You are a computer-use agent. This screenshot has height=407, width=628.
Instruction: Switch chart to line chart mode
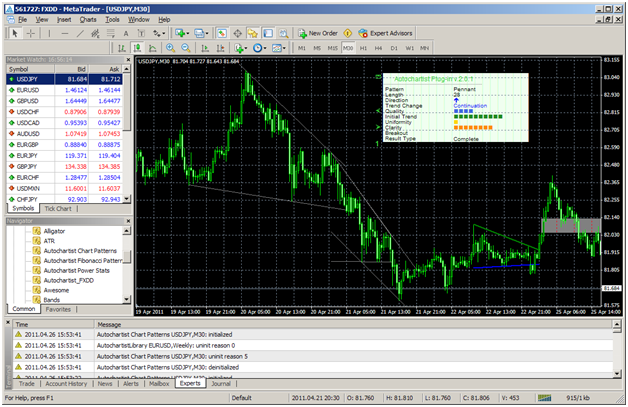[153, 48]
